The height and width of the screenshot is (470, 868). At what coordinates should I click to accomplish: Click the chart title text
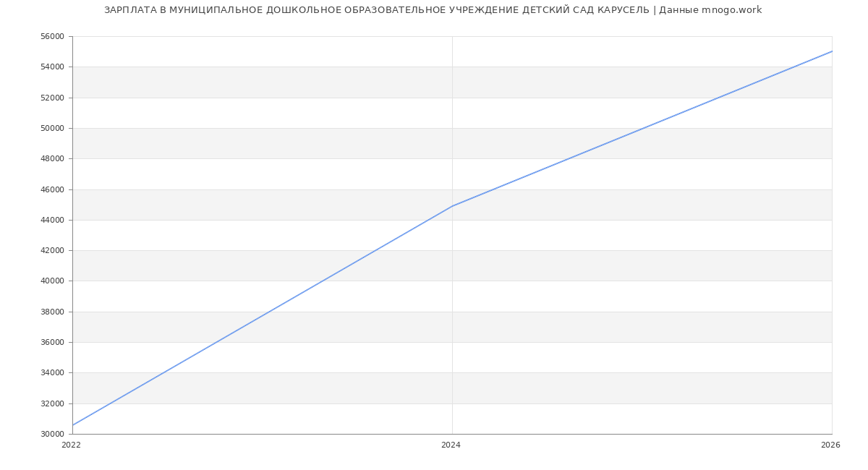pyautogui.click(x=433, y=10)
